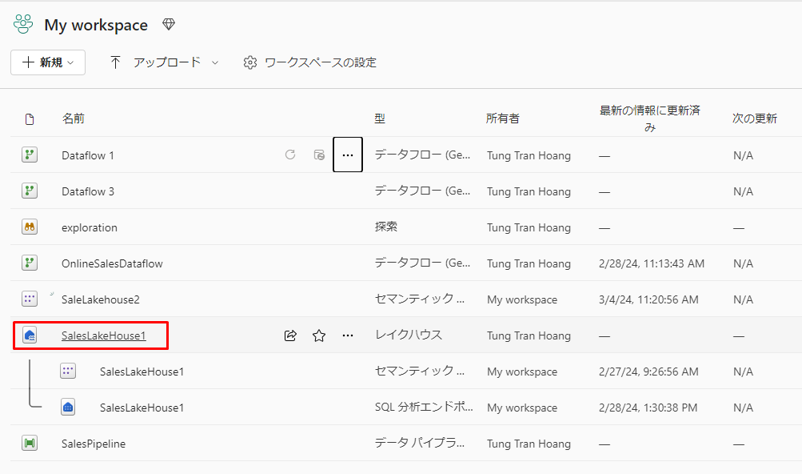Open Dataflow 3
Viewport: 802px width, 474px height.
[x=87, y=191]
